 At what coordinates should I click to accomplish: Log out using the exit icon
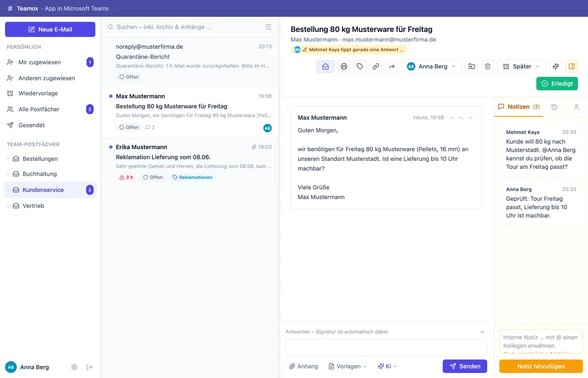coord(89,367)
